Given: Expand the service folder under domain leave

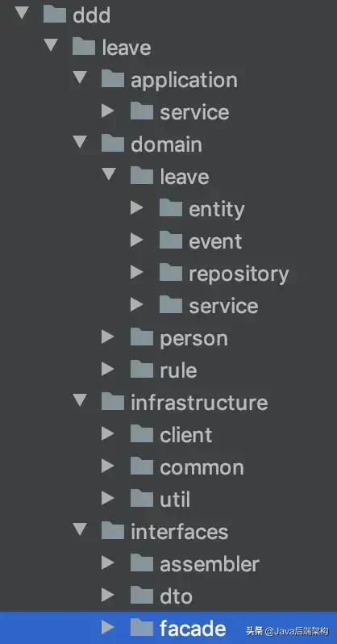Looking at the screenshot, I should (137, 305).
